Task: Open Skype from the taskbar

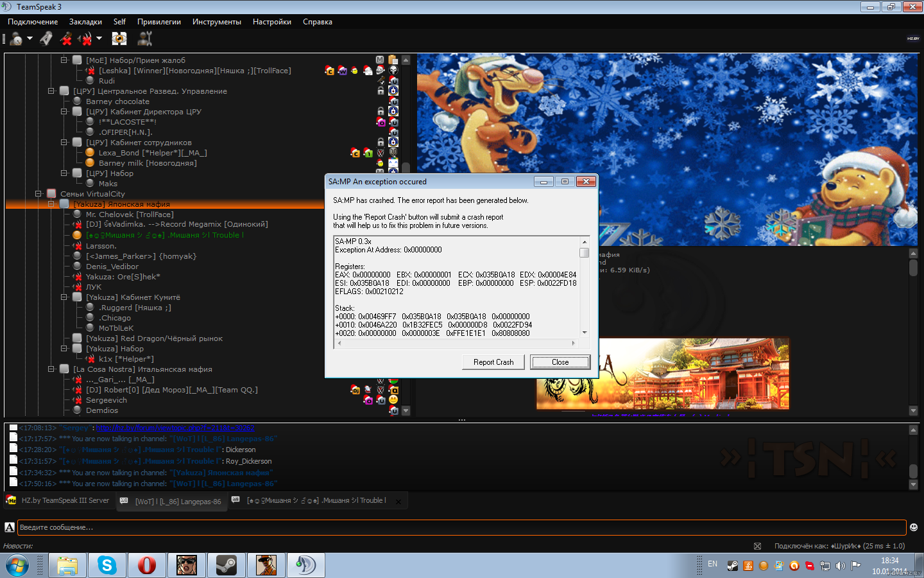Action: point(107,565)
